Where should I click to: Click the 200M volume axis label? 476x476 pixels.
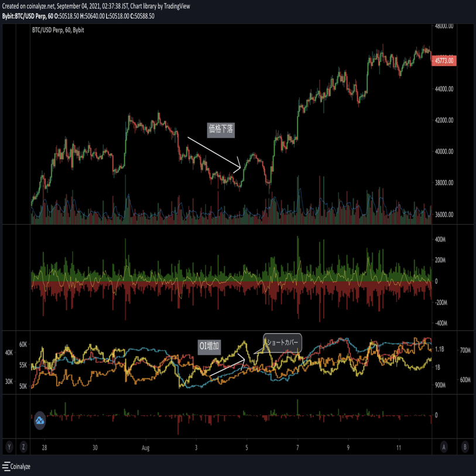440,260
